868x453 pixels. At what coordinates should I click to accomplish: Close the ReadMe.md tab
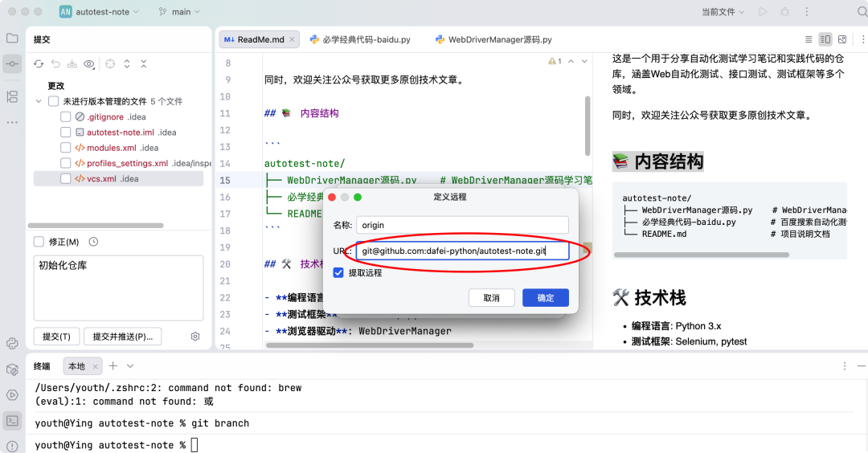(x=292, y=39)
